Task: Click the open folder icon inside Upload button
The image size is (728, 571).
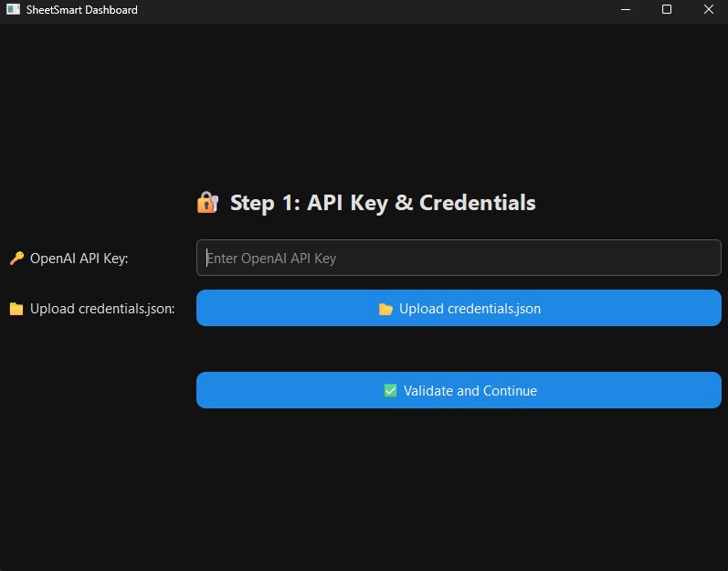Action: click(x=385, y=309)
